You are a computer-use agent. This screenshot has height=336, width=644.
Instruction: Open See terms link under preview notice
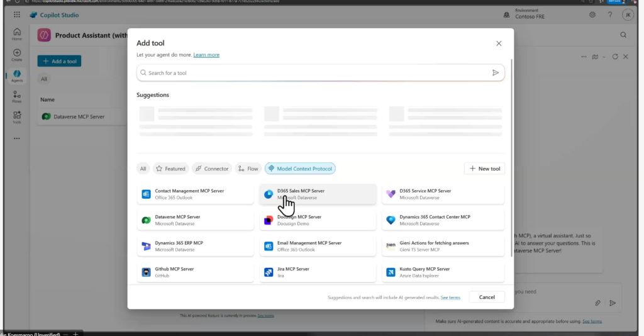265,315
